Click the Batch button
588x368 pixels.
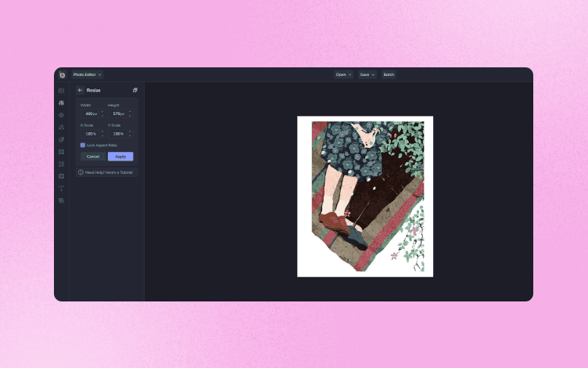click(x=389, y=74)
